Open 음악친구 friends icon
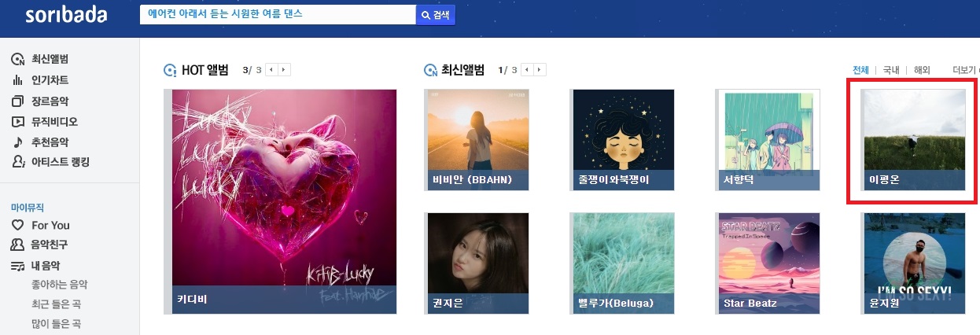Screen dimensions: 980x335 click(x=17, y=245)
